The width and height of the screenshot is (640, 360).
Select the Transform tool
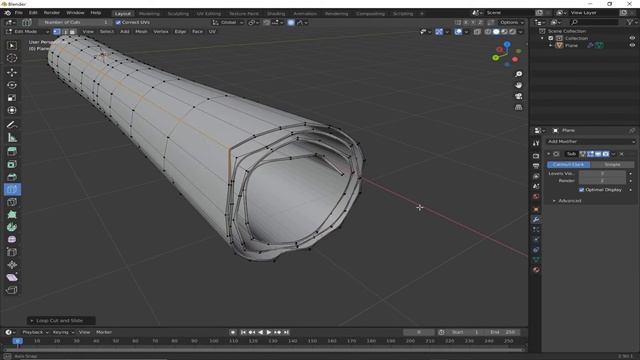(x=12, y=110)
